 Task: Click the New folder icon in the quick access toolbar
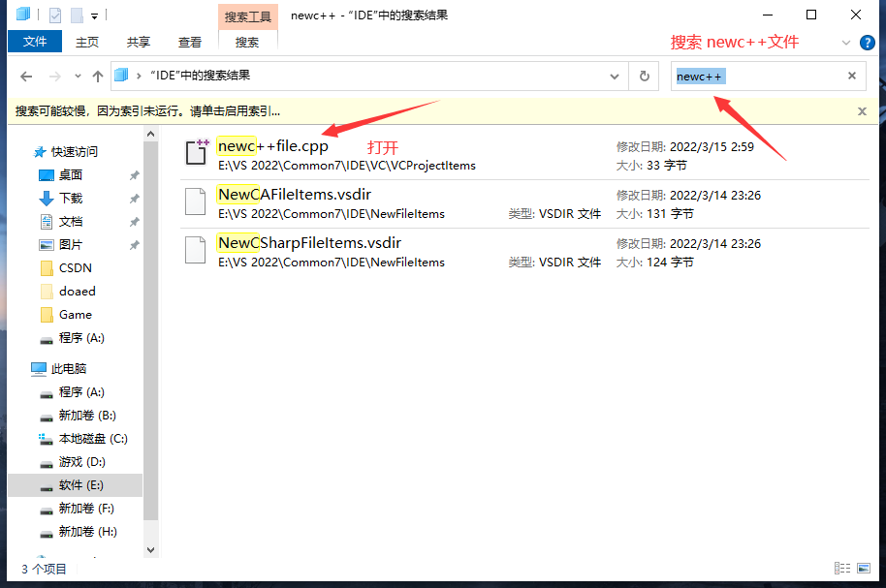77,15
